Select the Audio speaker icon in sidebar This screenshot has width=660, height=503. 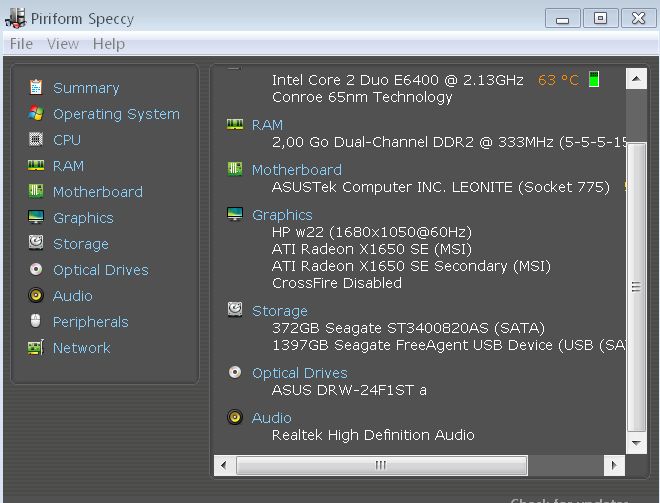pyautogui.click(x=36, y=295)
